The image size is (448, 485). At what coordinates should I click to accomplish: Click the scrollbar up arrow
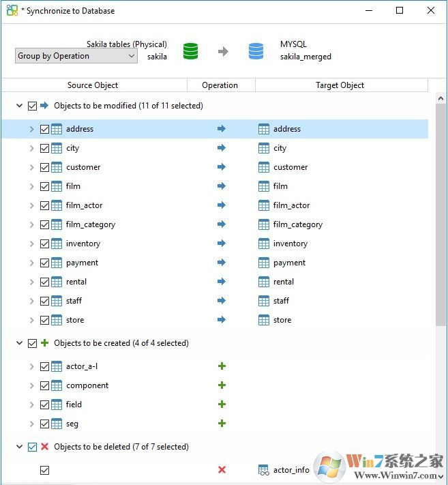[x=441, y=98]
